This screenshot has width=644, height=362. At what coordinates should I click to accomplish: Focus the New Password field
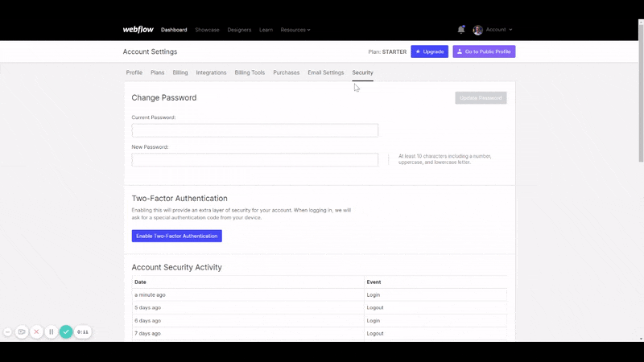pos(254,159)
